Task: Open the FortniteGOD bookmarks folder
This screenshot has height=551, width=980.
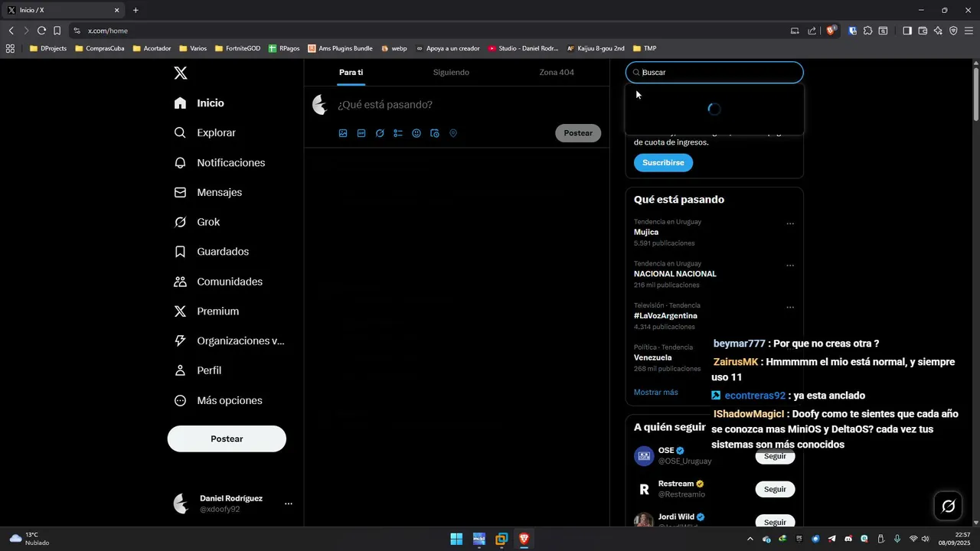Action: point(237,48)
